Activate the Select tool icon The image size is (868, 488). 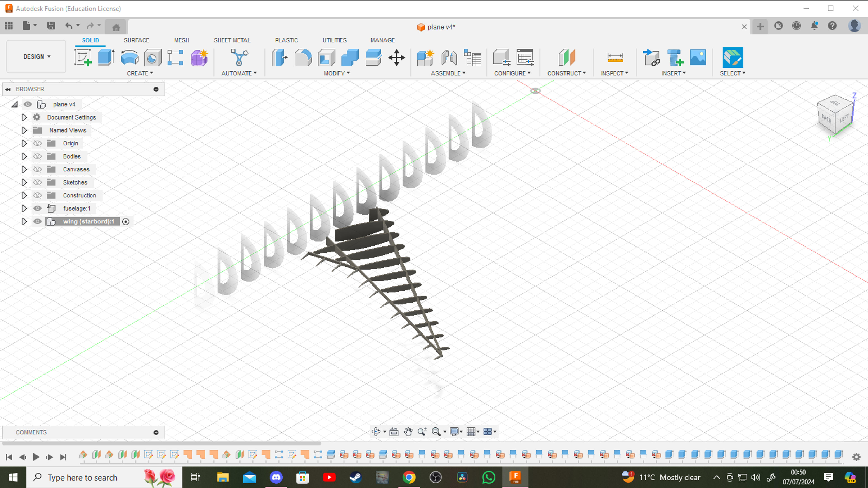[x=733, y=58]
